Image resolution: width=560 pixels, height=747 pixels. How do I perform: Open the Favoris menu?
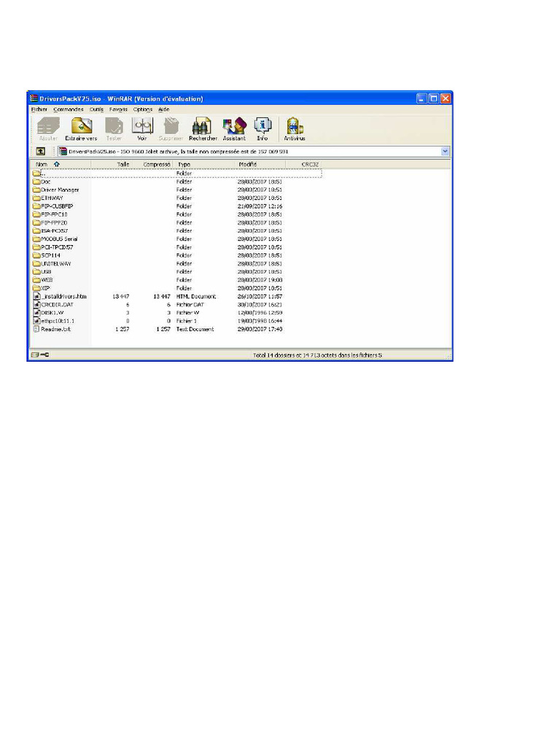click(x=119, y=109)
